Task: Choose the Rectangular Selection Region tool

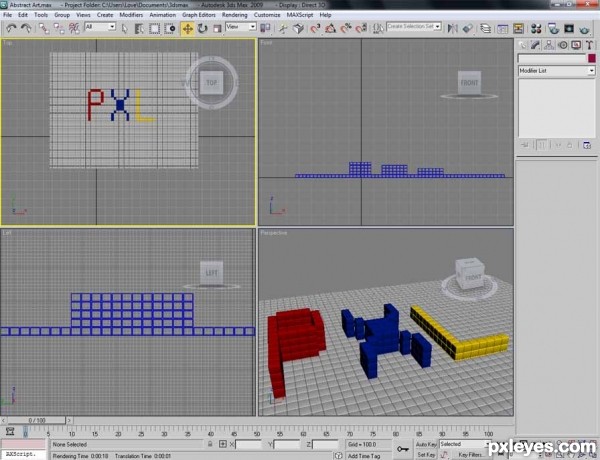Action: coord(155,28)
